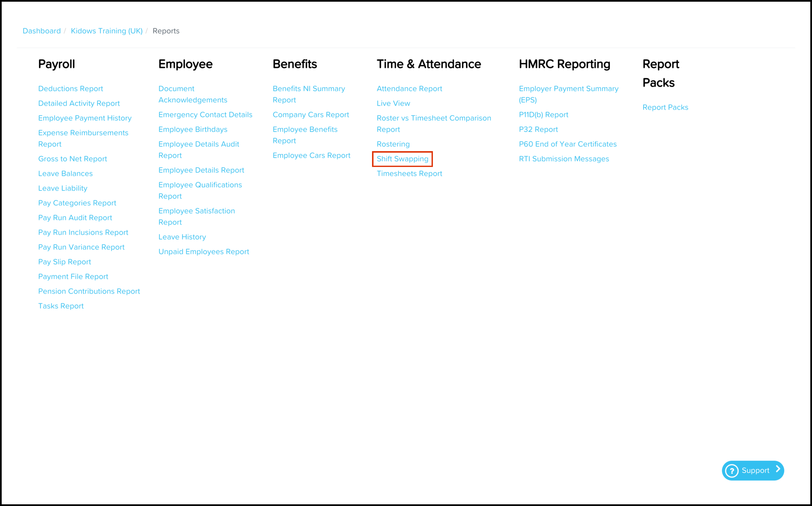Select Gross to Net Report
This screenshot has height=506, width=812.
[73, 159]
